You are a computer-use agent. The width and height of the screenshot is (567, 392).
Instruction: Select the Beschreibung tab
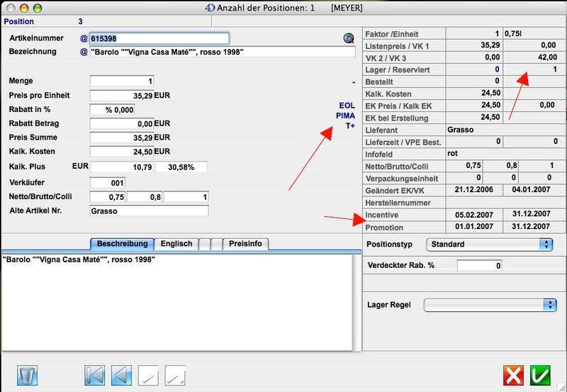point(122,244)
